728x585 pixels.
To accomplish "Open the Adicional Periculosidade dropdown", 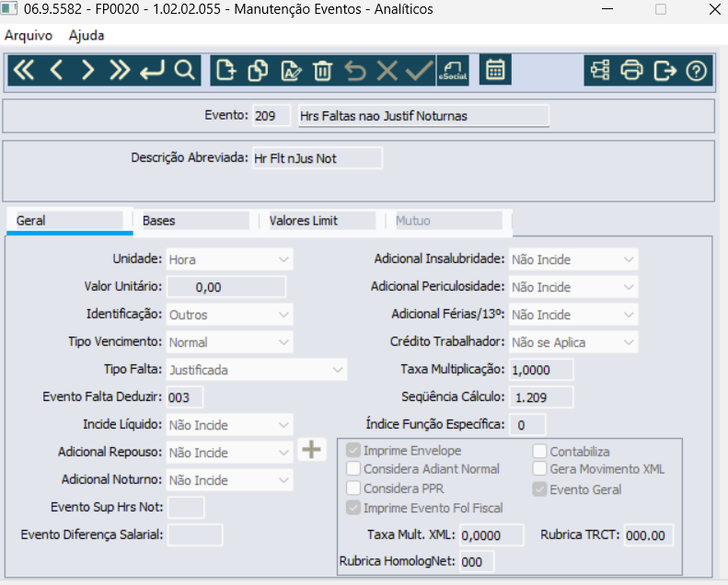I will coord(573,287).
